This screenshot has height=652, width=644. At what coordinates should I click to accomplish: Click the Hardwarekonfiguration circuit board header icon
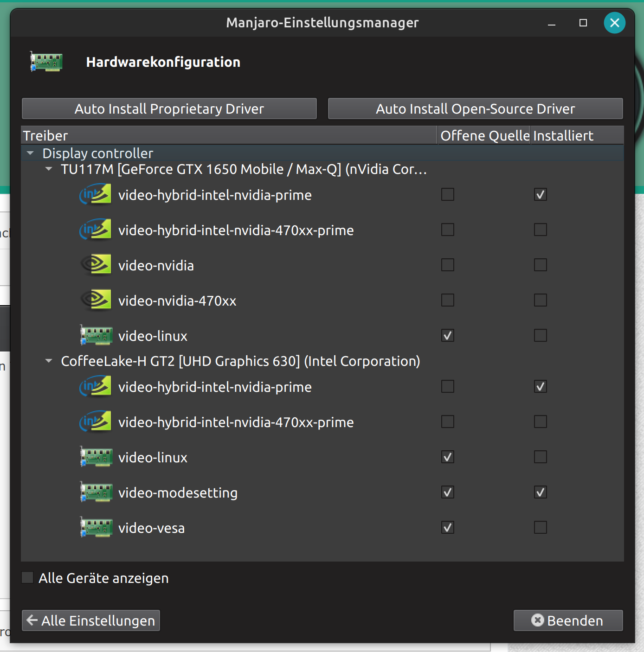(x=46, y=62)
